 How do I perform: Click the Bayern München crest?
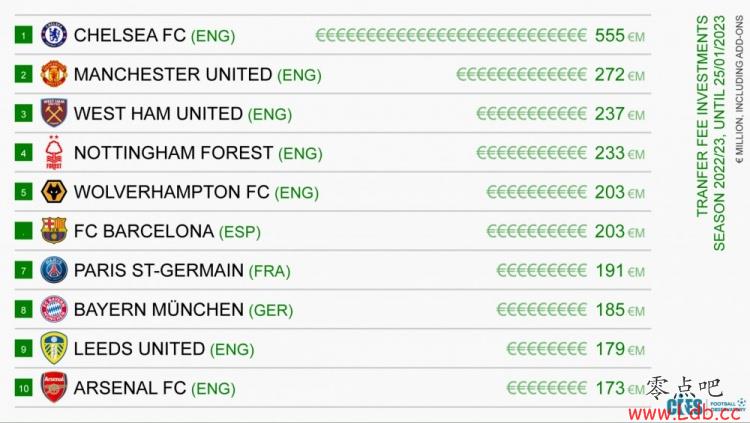tap(54, 309)
